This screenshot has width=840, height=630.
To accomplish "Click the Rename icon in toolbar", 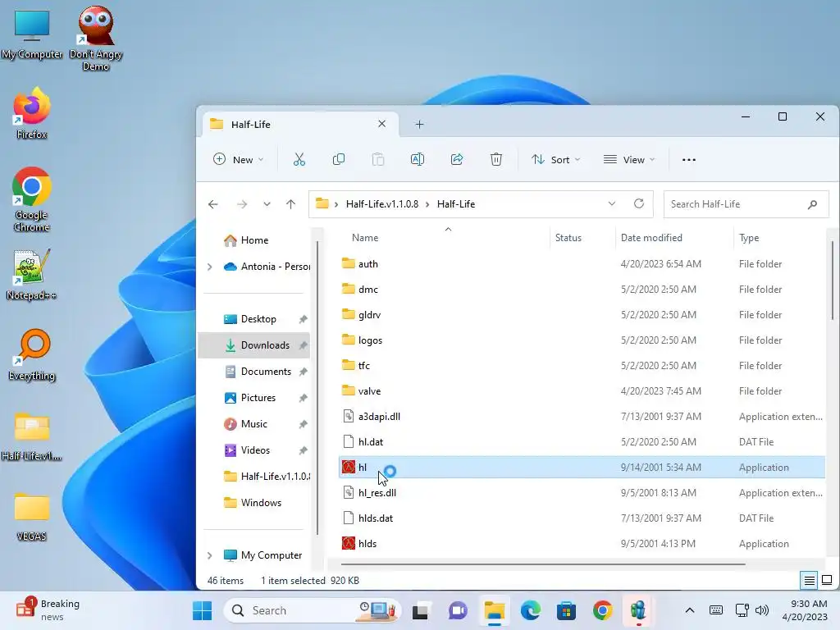I will click(418, 160).
